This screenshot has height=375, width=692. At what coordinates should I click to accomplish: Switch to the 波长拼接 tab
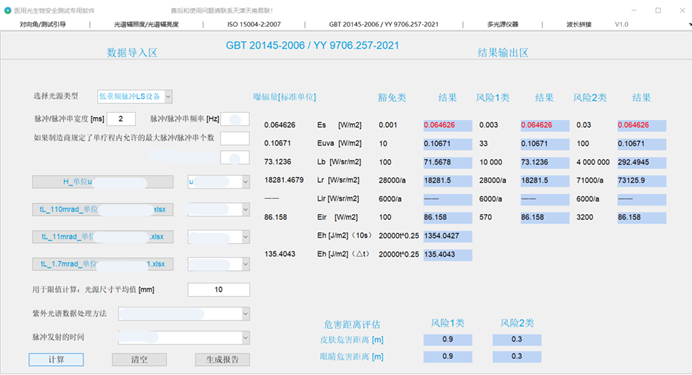click(x=579, y=24)
